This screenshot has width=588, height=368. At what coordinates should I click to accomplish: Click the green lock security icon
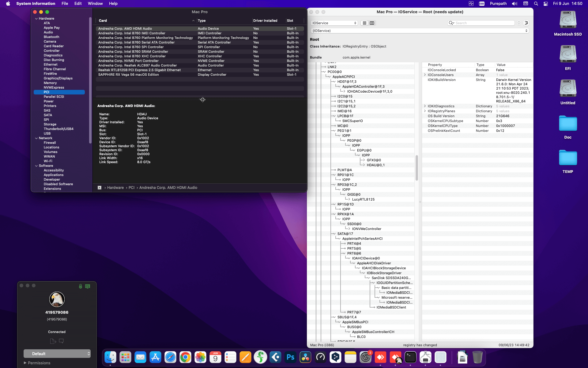point(80,286)
